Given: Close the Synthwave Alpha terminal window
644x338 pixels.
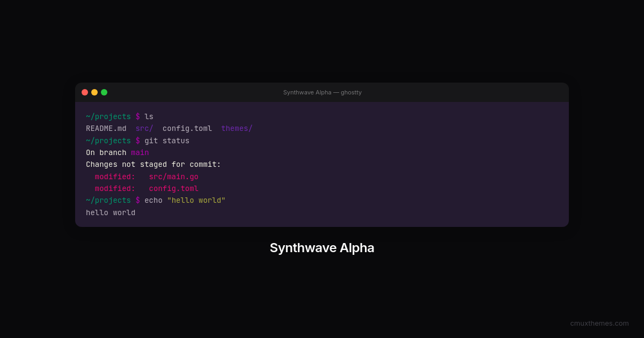Looking at the screenshot, I should (x=85, y=92).
